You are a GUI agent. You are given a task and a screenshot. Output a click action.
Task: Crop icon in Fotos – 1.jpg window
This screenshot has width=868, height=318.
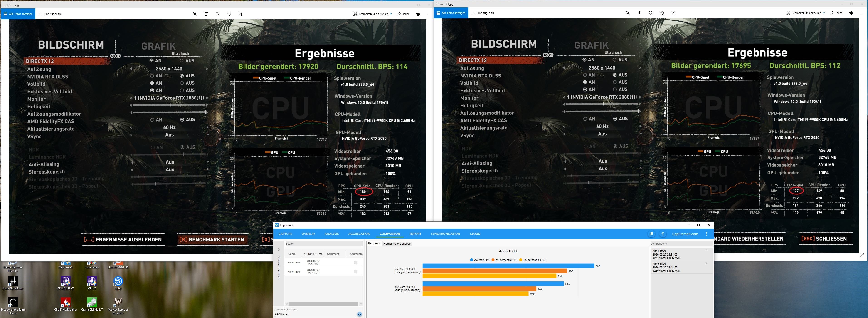(240, 14)
